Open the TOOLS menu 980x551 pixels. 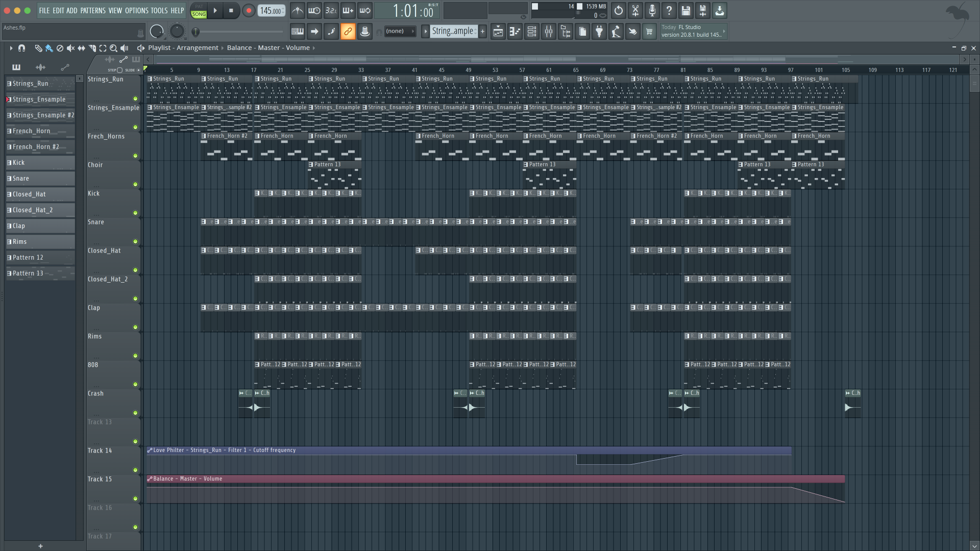pyautogui.click(x=159, y=10)
